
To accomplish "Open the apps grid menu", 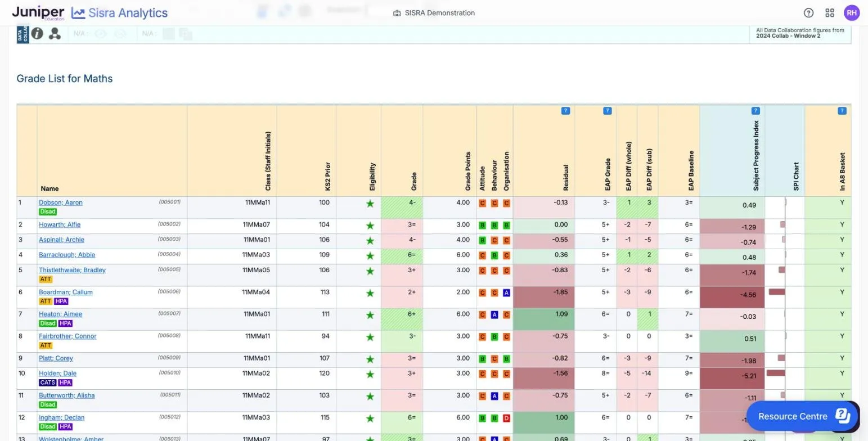I will pyautogui.click(x=830, y=13).
